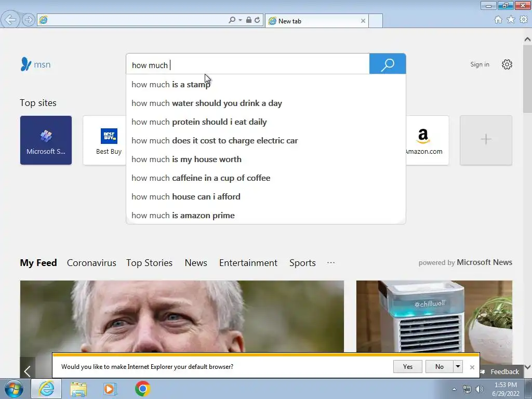Choose suggestion 'water should you drink a day'

(x=265, y=103)
